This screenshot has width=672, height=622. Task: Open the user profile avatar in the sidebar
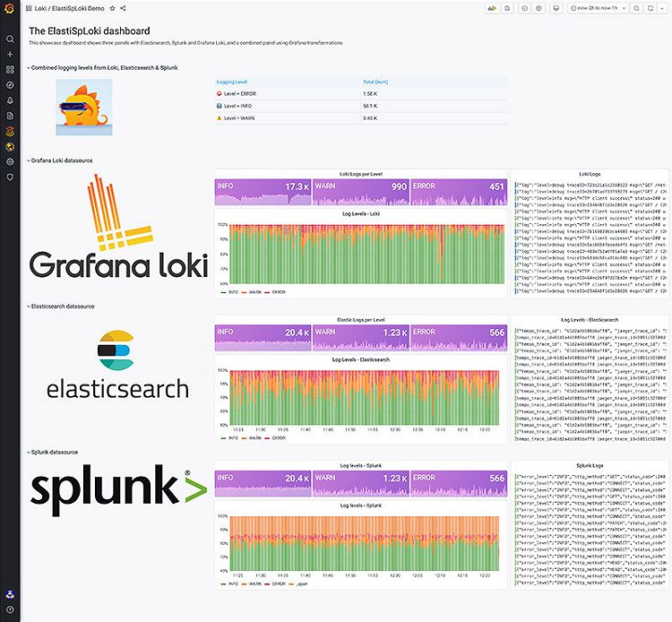[10, 594]
